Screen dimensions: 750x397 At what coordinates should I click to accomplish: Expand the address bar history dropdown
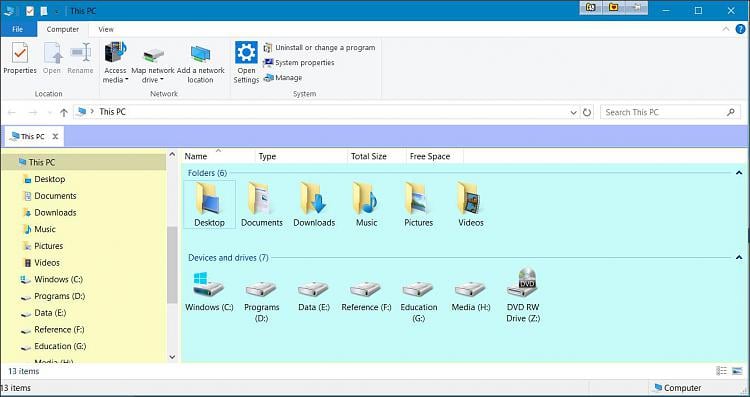coord(573,112)
